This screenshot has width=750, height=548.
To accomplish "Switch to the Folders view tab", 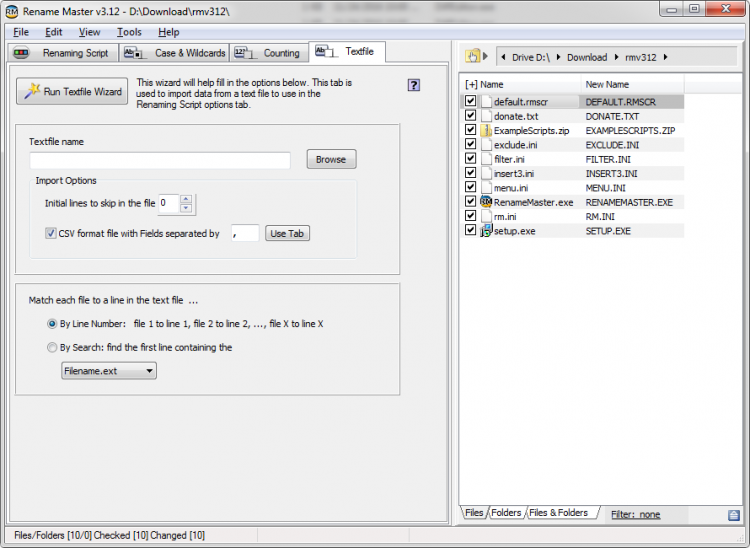I will [506, 513].
